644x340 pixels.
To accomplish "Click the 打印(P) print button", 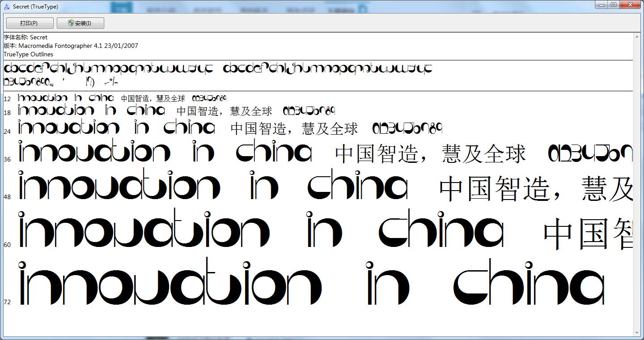I will pyautogui.click(x=30, y=23).
